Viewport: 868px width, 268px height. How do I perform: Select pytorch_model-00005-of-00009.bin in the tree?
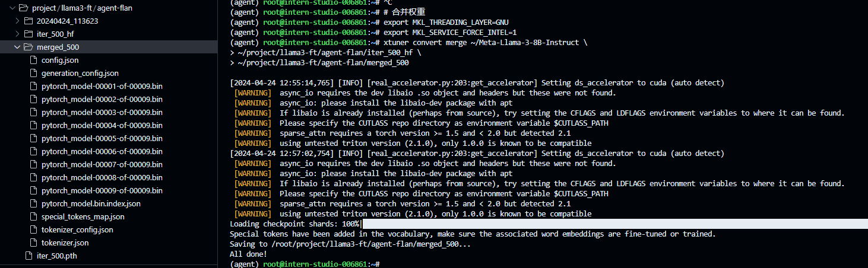tap(102, 139)
